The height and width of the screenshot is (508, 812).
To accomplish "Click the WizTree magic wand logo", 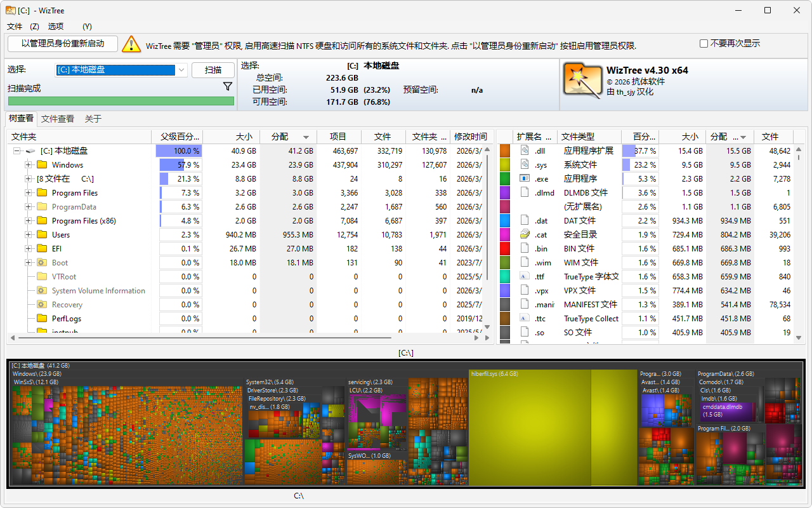I will [x=582, y=79].
